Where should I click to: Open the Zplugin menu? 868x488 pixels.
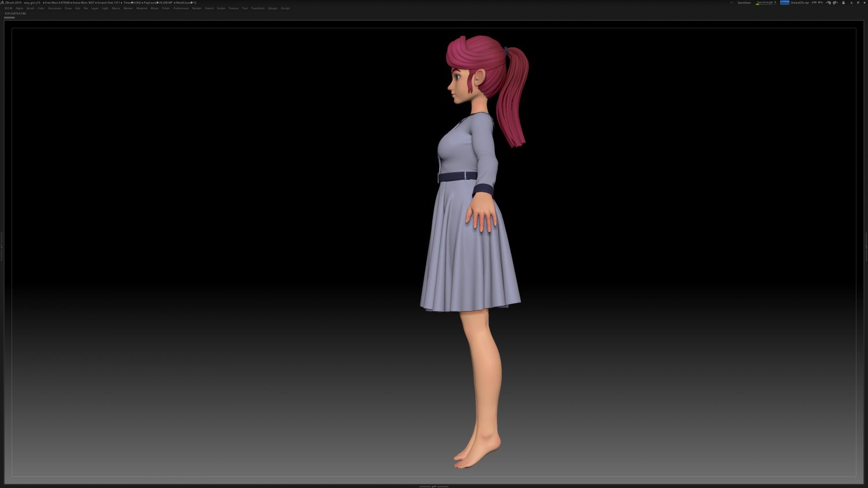271,8
